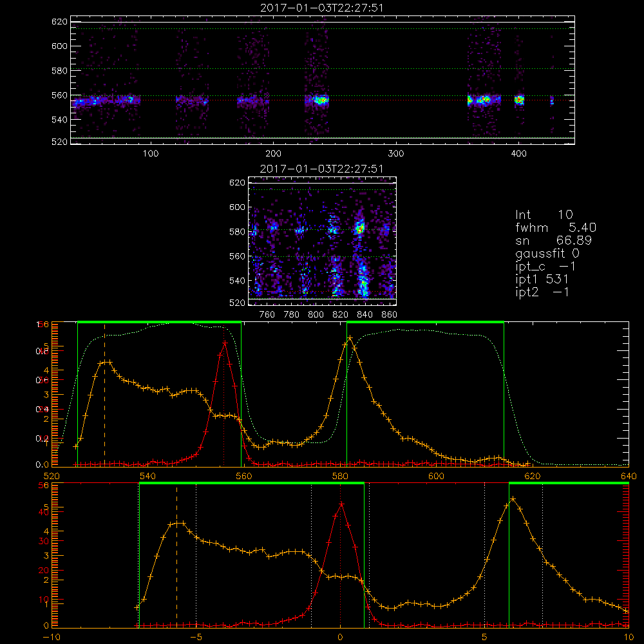Click the green bar above 530-560 range in third plot

coord(159,323)
